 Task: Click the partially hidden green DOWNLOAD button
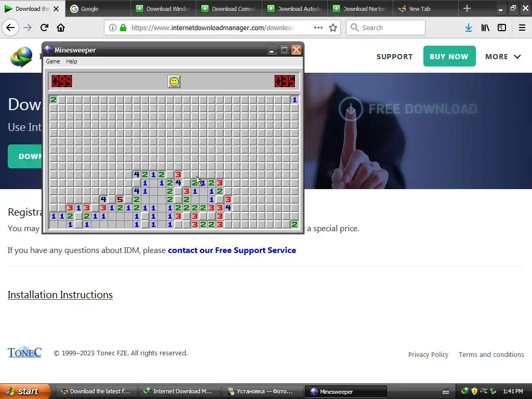tap(25, 156)
